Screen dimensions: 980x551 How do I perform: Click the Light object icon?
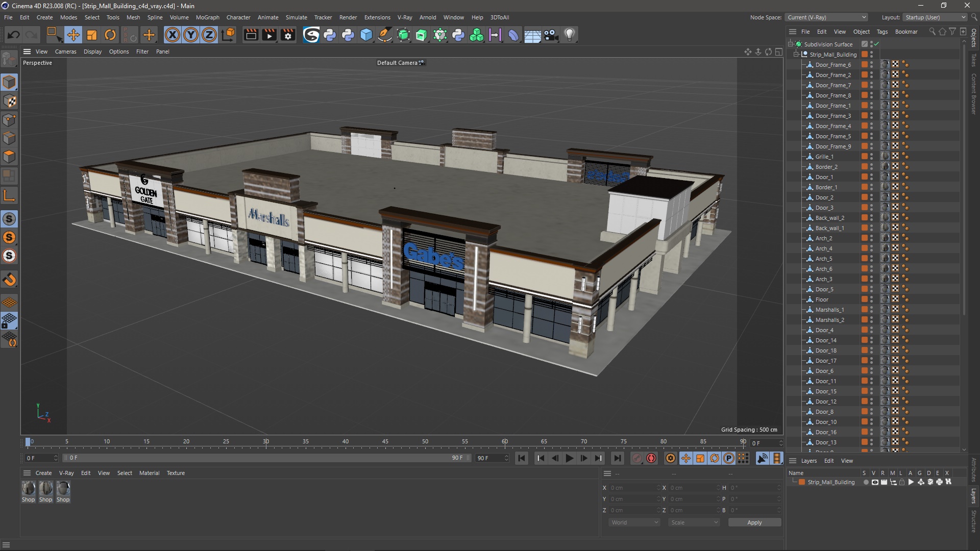pos(570,35)
